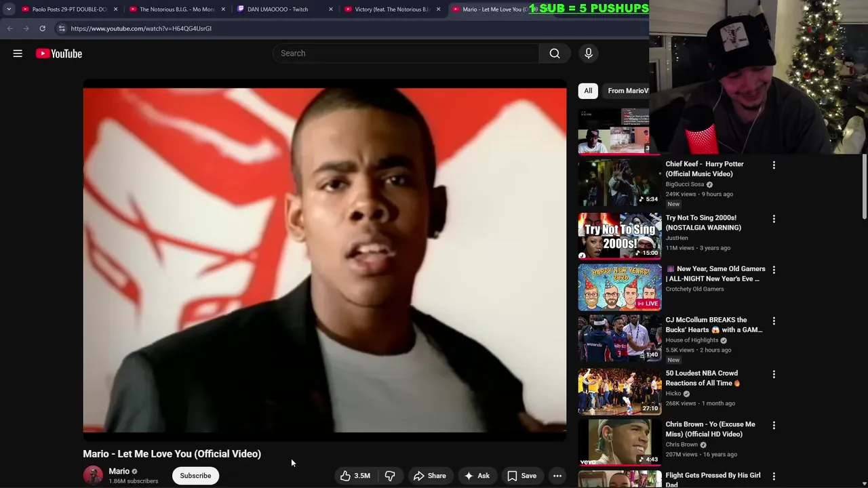Focus the YouTube search field
The width and height of the screenshot is (868, 488).
click(x=406, y=54)
